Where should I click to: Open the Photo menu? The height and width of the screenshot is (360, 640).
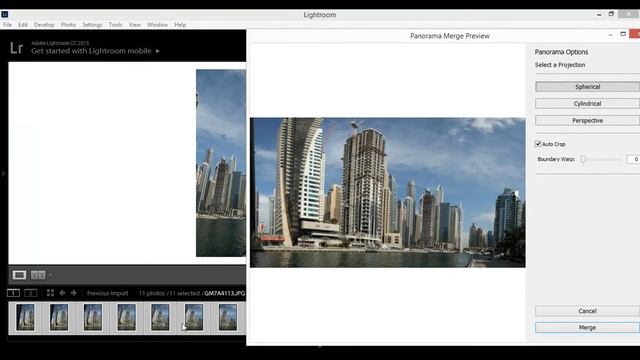point(68,25)
